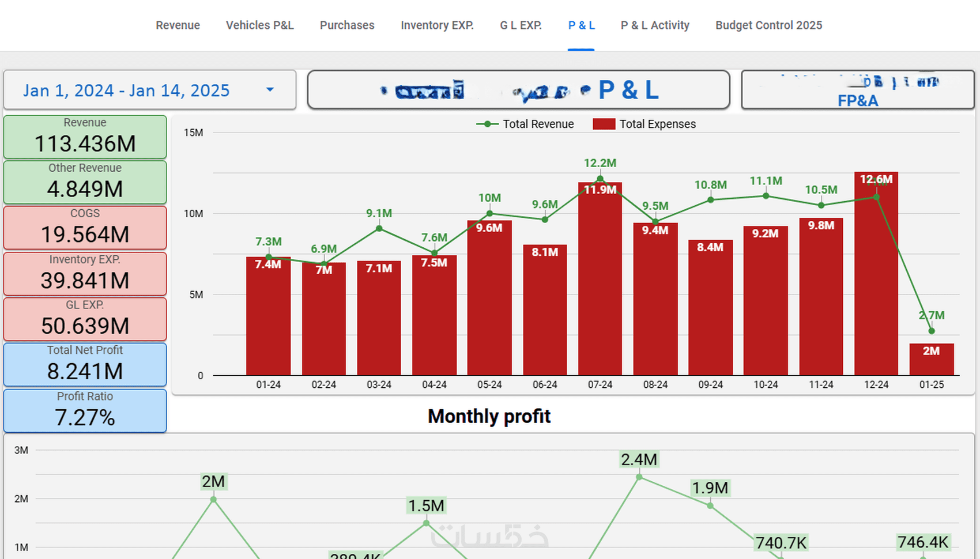
Task: Switch to the Vehicles P&L tab
Action: click(259, 25)
